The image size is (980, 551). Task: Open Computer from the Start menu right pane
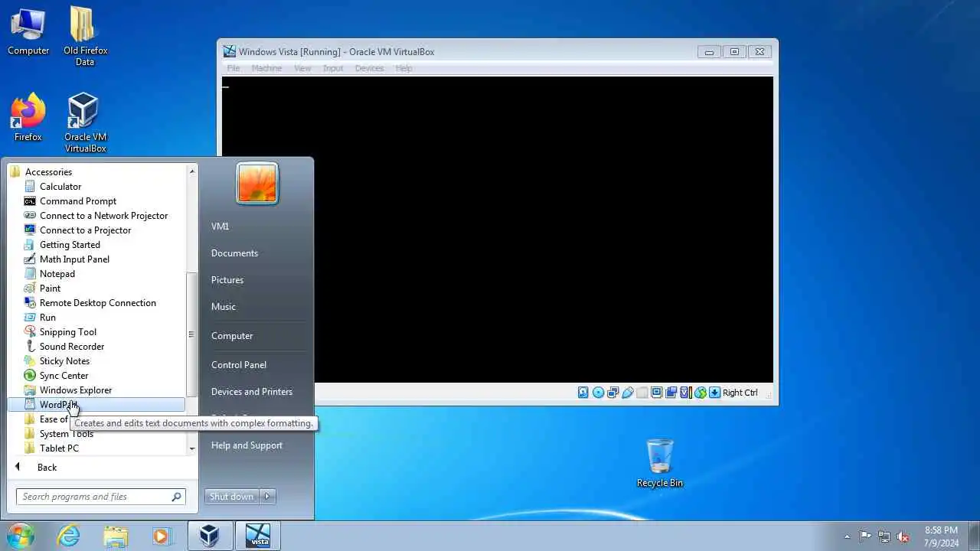(x=232, y=336)
